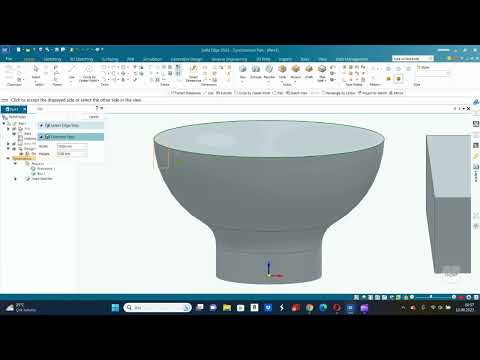Click the highlighted face style icon in ribbon
480x360 pixels.
pos(399,79)
